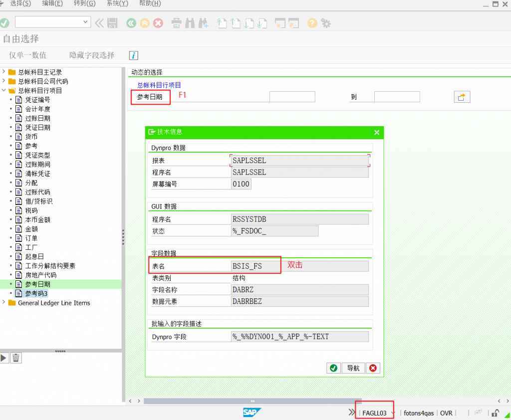
Task: Click the 导航 button in the dialog
Action: click(353, 368)
